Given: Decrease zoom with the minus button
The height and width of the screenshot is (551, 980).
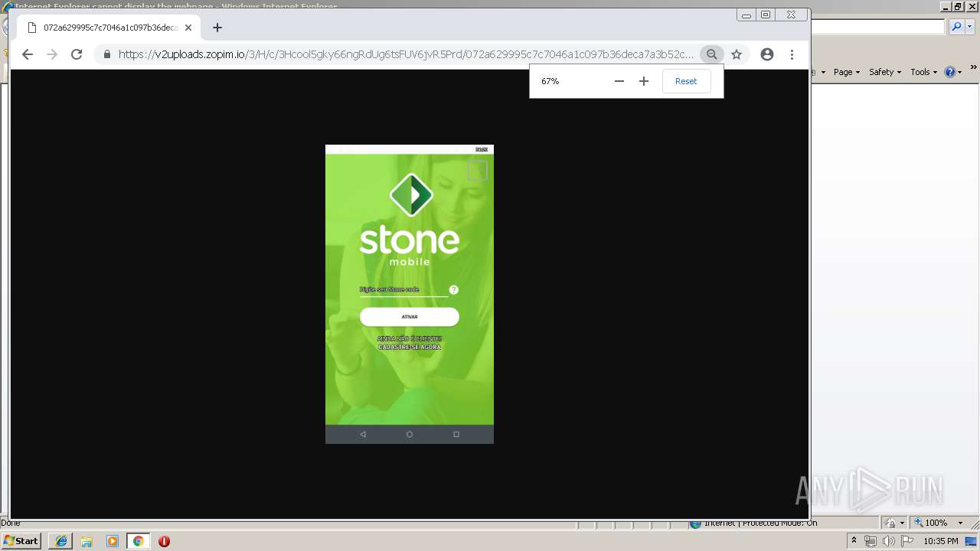Looking at the screenshot, I should (x=619, y=81).
